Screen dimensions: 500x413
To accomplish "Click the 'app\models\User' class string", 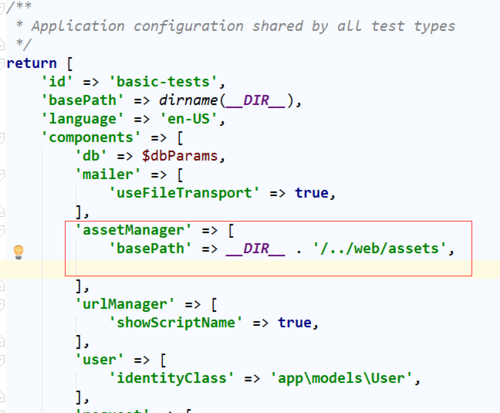I will (341, 378).
